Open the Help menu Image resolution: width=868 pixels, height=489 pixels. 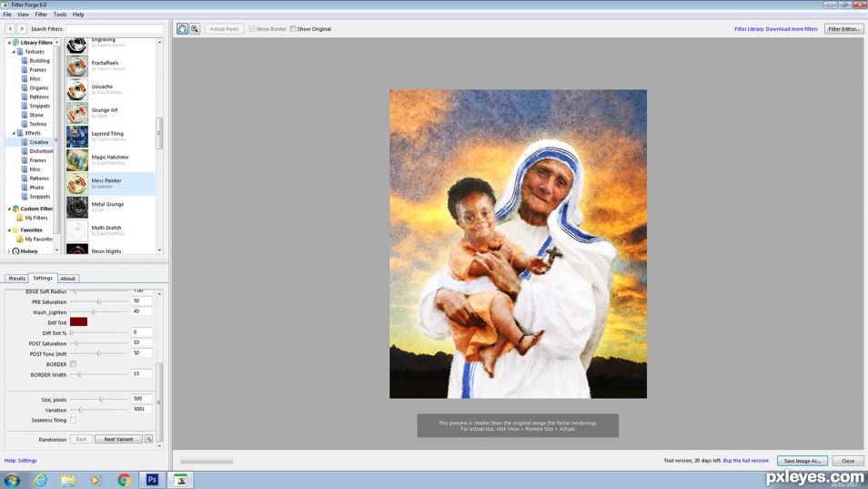[78, 15]
